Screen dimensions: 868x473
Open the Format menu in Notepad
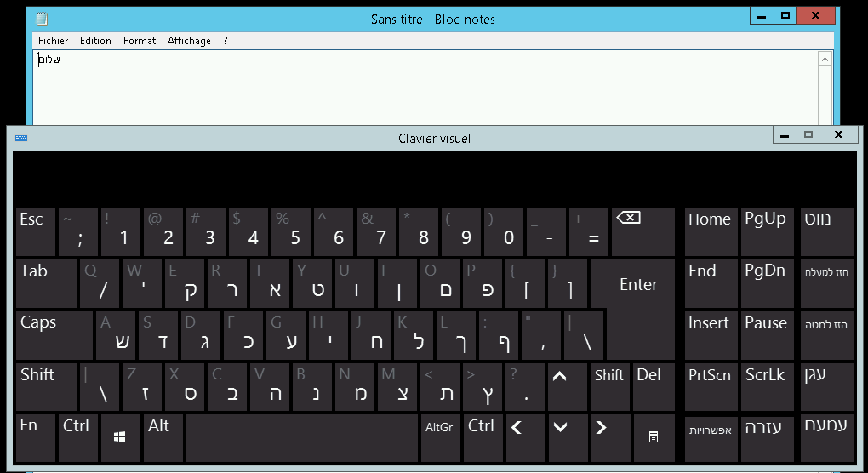pos(140,40)
